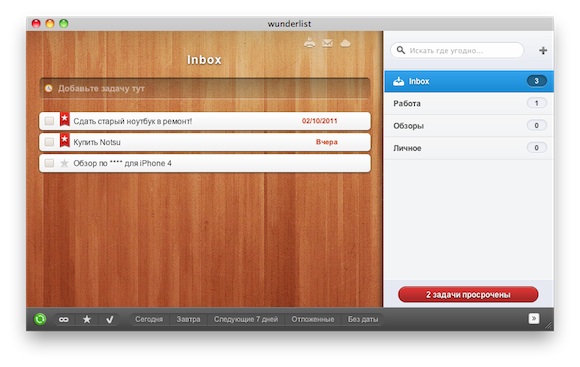Click the cloud share icon

pos(345,44)
